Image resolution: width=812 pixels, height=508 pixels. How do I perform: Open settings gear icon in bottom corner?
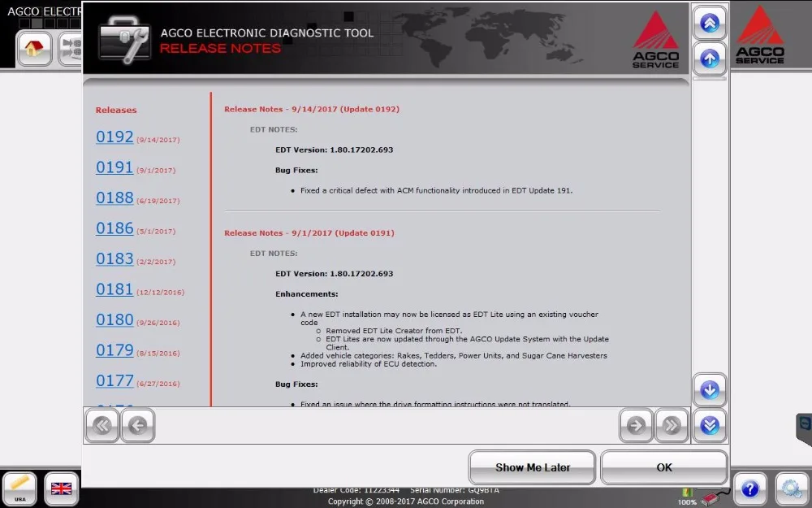coord(792,488)
